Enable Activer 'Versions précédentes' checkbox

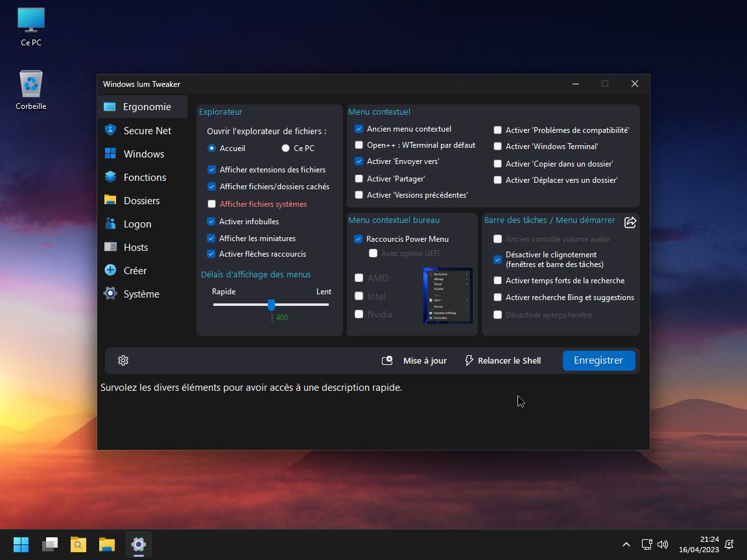[x=359, y=194]
